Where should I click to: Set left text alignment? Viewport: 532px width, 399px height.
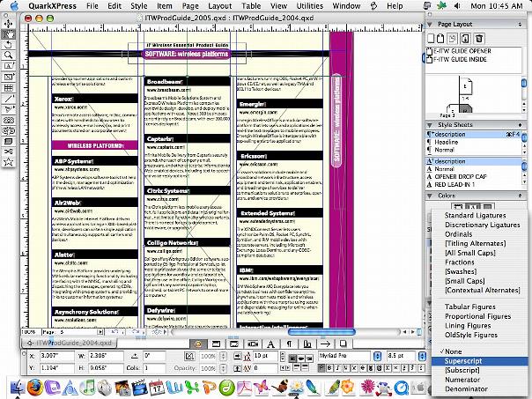[x=292, y=358]
